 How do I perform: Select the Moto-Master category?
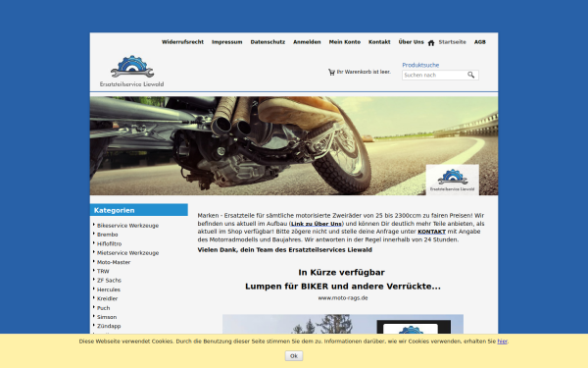[x=114, y=262]
